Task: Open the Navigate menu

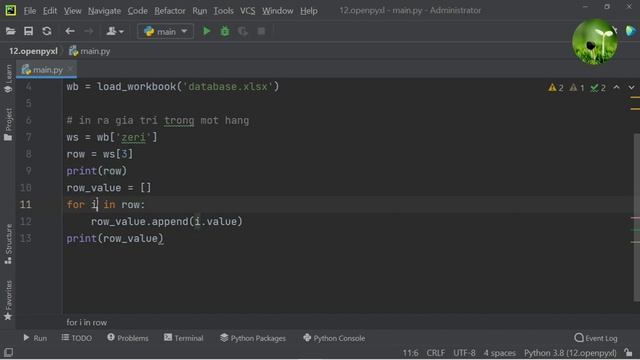Action: (x=104, y=11)
